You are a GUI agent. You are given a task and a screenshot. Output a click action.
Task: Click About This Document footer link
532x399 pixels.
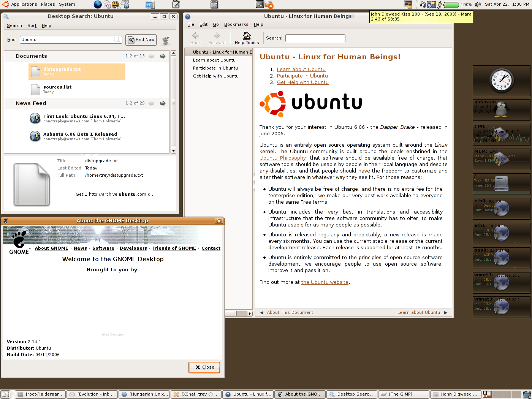pyautogui.click(x=290, y=313)
